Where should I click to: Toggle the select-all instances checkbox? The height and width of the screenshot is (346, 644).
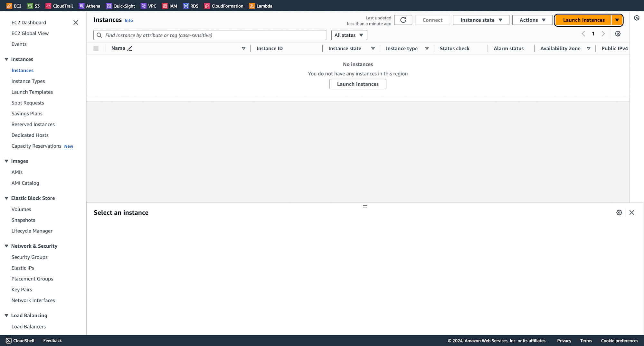[x=96, y=48]
